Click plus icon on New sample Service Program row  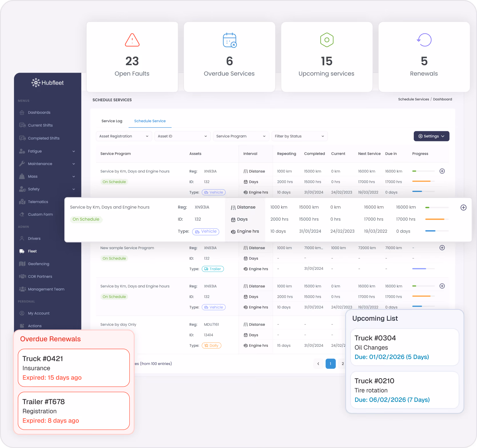(x=442, y=248)
